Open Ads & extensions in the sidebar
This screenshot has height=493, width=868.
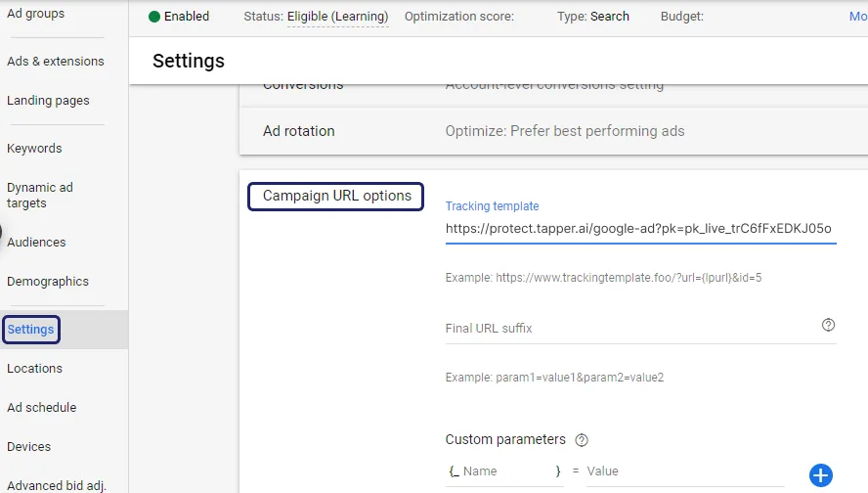coord(56,61)
